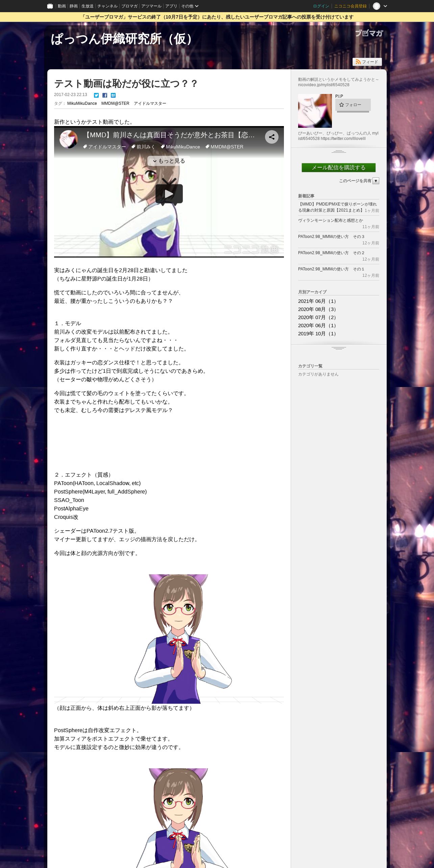Open the video uploader avatar in player
The image size is (434, 868).
tap(69, 139)
